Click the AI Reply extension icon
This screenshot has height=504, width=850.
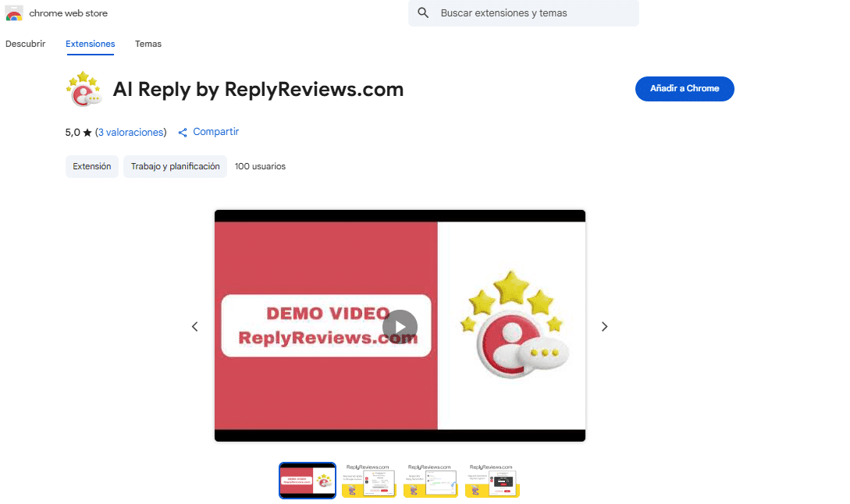(x=84, y=89)
